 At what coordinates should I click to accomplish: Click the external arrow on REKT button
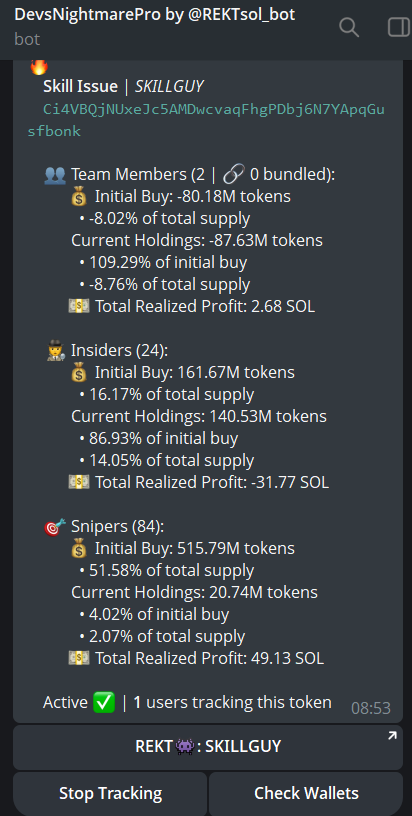392,735
